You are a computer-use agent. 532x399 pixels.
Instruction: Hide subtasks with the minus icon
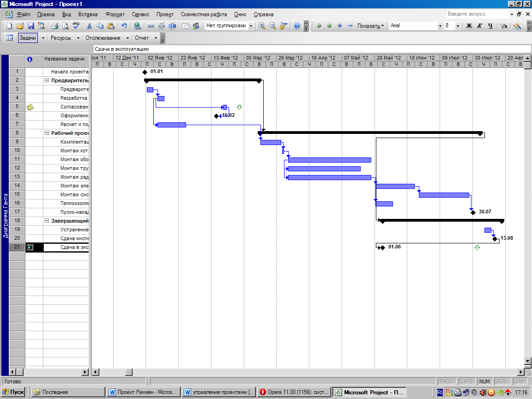coord(350,26)
